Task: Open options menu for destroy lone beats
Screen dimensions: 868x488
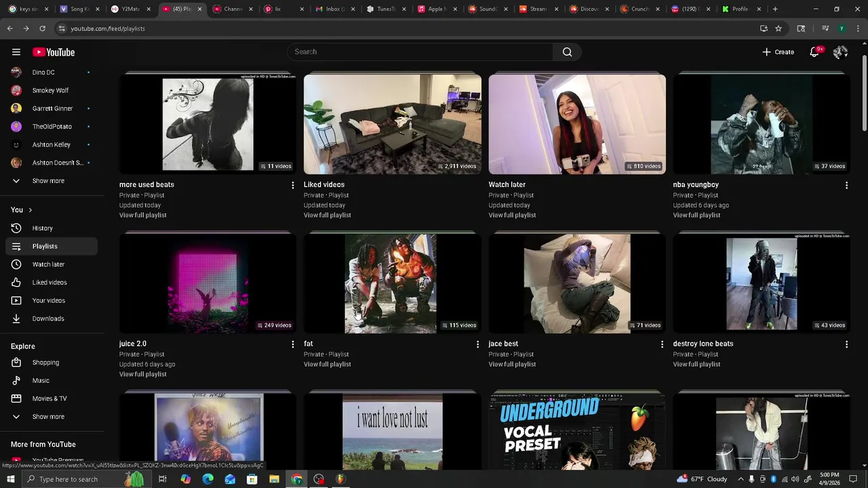Action: [846, 344]
